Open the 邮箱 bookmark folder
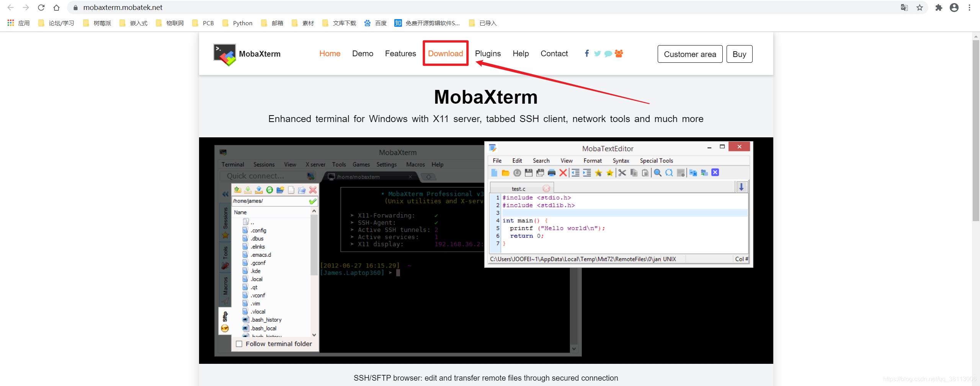980x386 pixels. [x=272, y=23]
